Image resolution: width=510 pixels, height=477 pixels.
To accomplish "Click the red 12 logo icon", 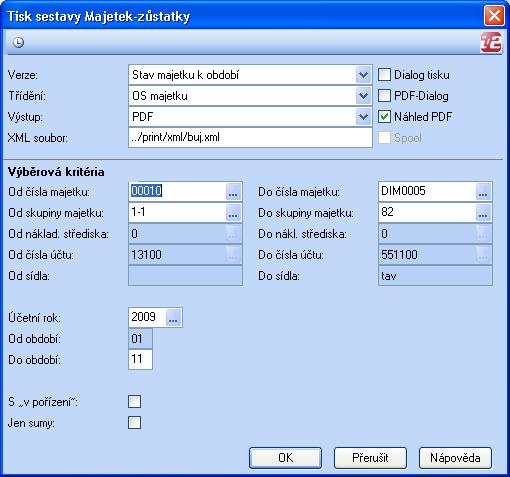I will coord(491,42).
